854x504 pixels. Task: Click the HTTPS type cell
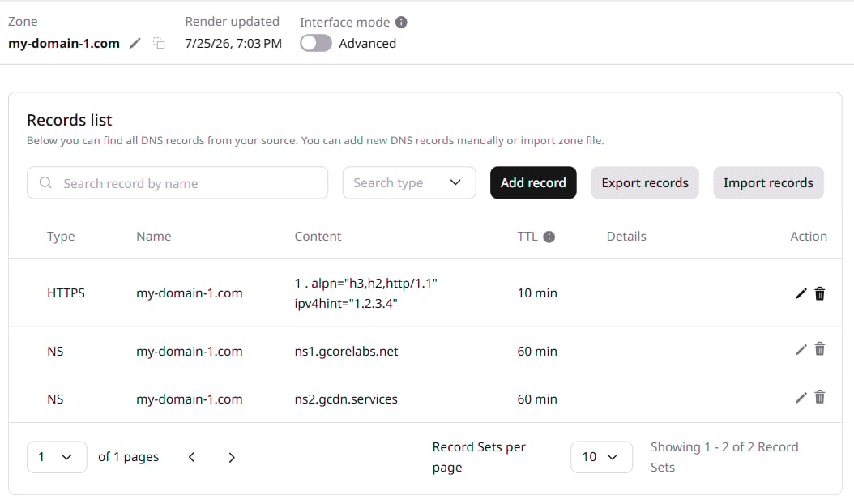point(66,293)
